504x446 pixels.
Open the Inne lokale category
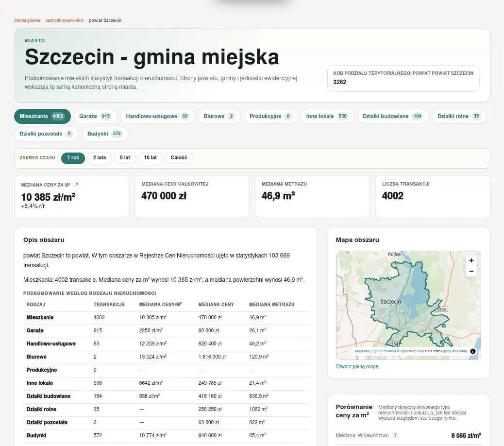coord(327,116)
